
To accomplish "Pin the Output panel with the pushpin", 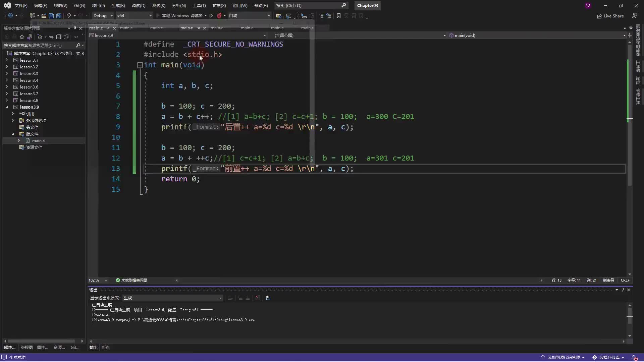I will tap(623, 290).
